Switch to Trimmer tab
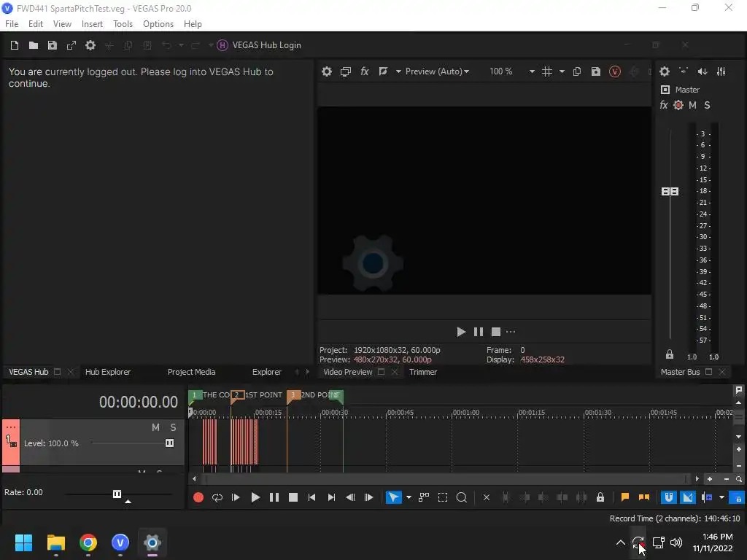This screenshot has height=560, width=747. 423,372
